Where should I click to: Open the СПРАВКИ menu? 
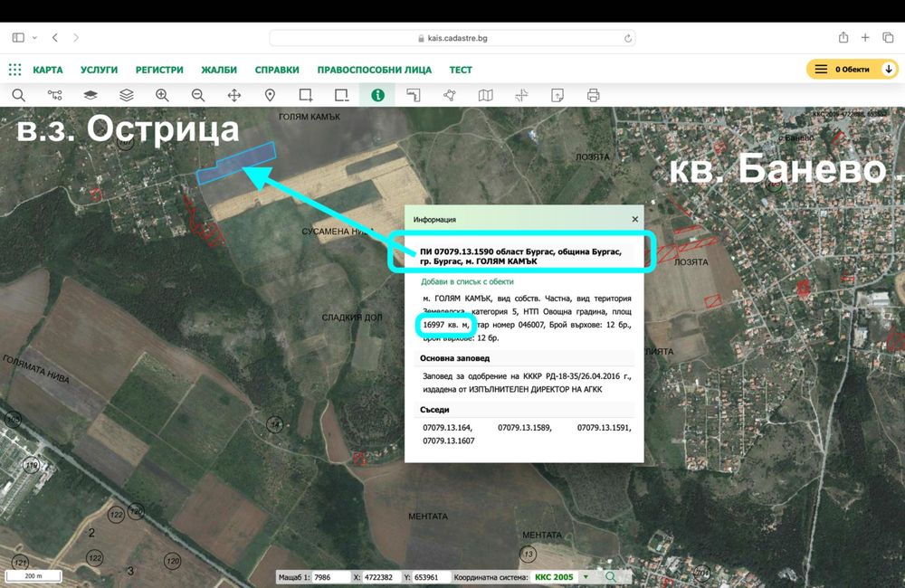(277, 70)
